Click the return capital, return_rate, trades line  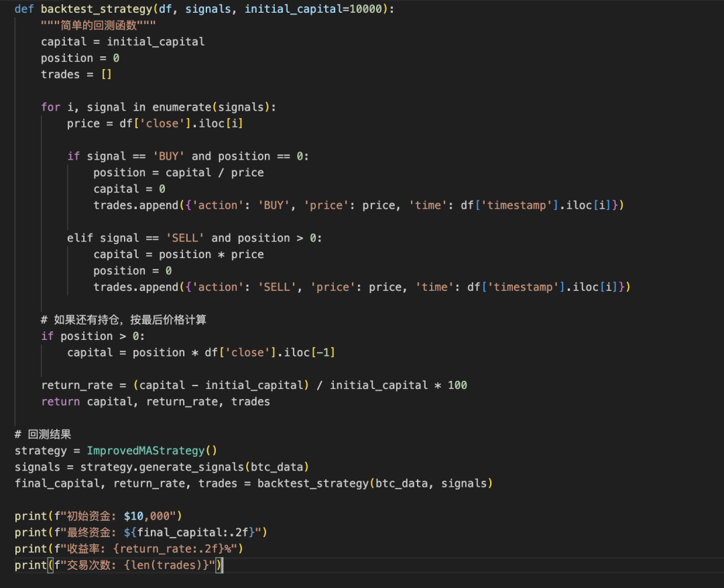point(156,402)
